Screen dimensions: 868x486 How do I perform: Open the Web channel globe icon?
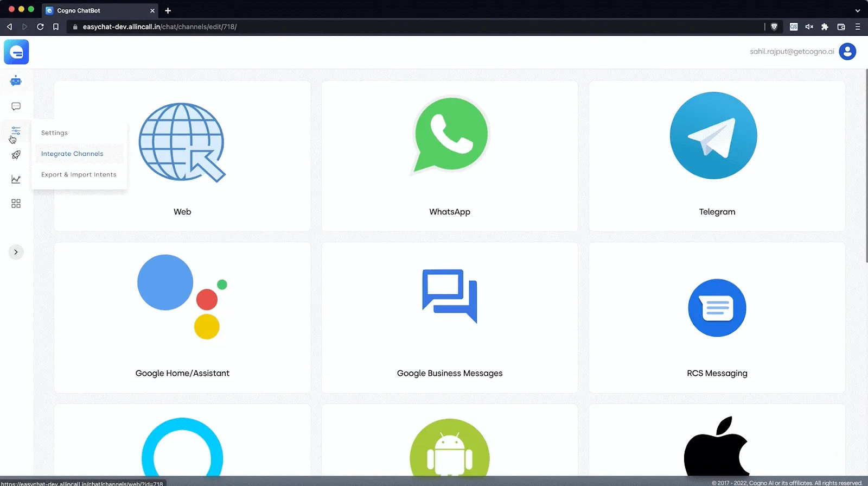coord(182,143)
